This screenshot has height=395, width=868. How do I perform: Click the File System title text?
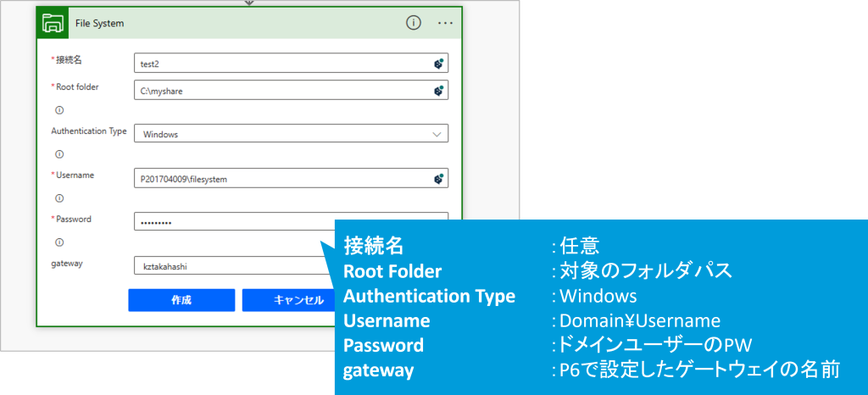(100, 23)
